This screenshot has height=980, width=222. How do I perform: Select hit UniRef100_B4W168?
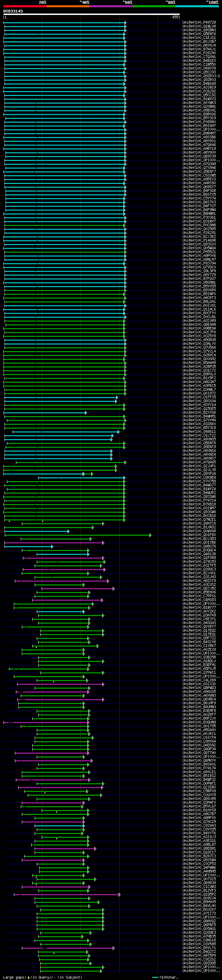point(199,84)
